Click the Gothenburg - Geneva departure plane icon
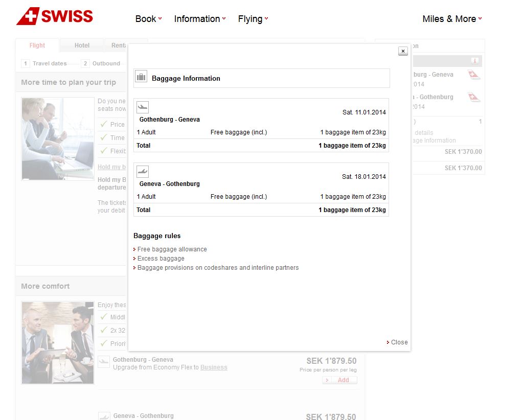Screen dimensions: 523x420 (143, 107)
